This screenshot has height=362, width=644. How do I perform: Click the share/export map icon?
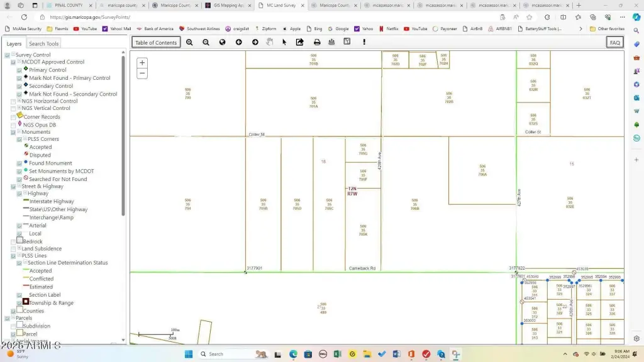[x=300, y=42]
